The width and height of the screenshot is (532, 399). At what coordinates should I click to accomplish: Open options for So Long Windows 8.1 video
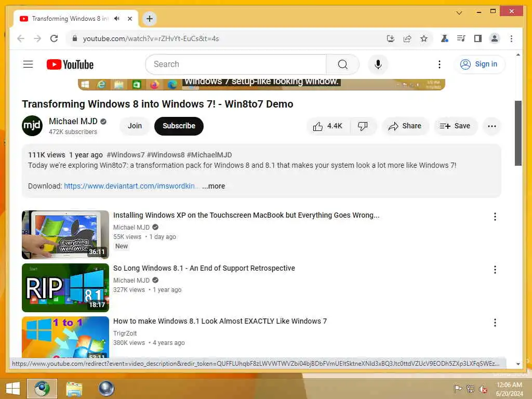495,270
